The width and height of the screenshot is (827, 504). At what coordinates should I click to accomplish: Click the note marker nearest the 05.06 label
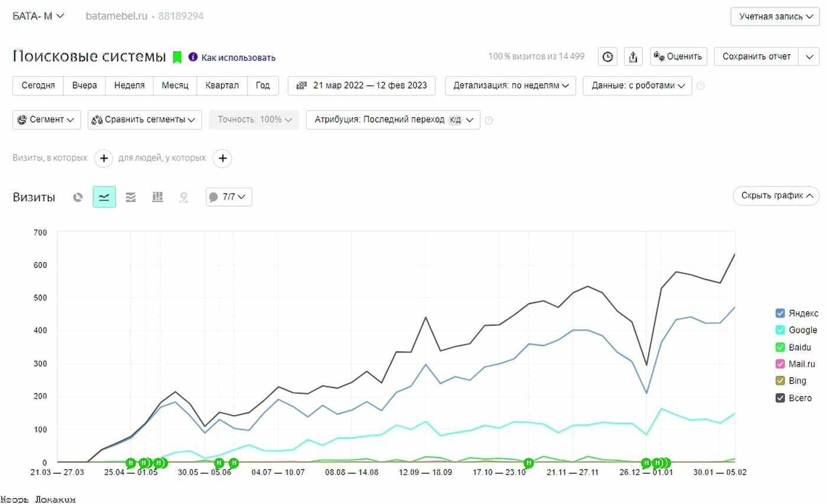point(219,463)
